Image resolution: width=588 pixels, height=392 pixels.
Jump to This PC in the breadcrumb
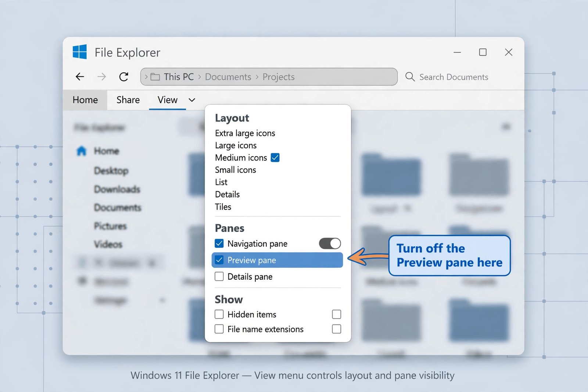pyautogui.click(x=179, y=77)
